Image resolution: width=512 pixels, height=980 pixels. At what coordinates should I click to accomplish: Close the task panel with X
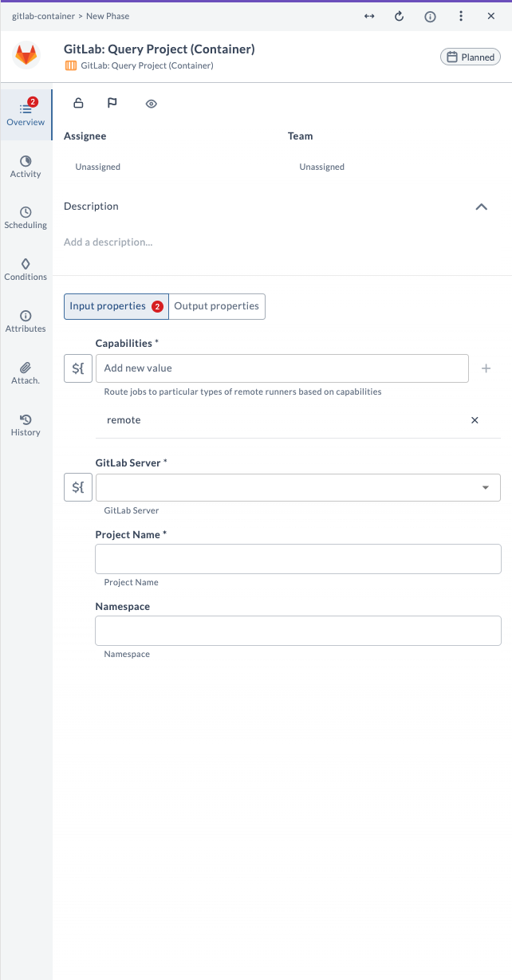491,16
